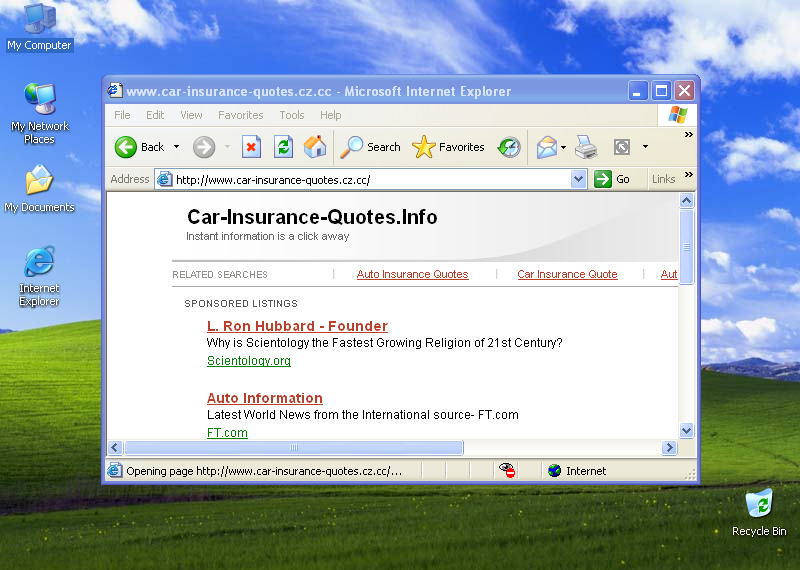Open the Auto Insurance Quotes link
The width and height of the screenshot is (800, 570).
pyautogui.click(x=412, y=274)
